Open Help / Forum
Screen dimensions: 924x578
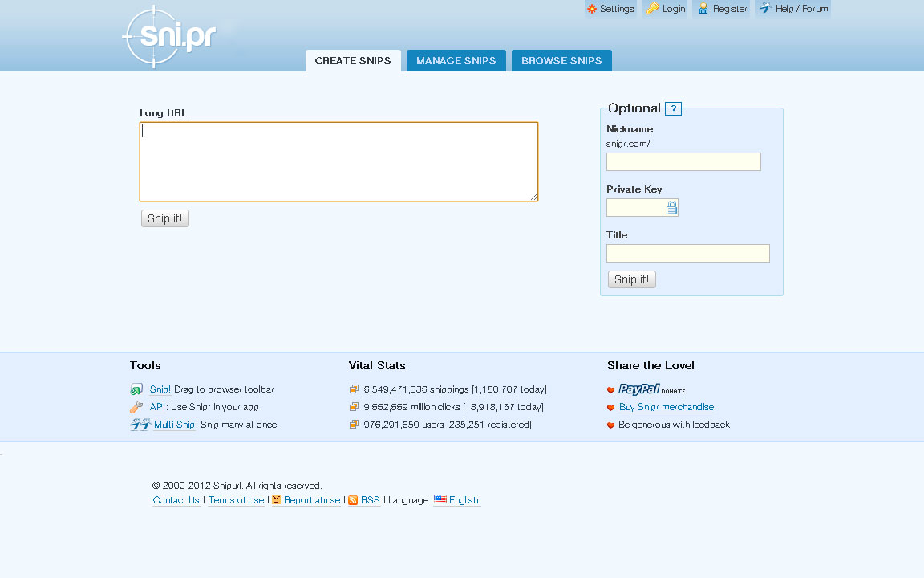(793, 9)
